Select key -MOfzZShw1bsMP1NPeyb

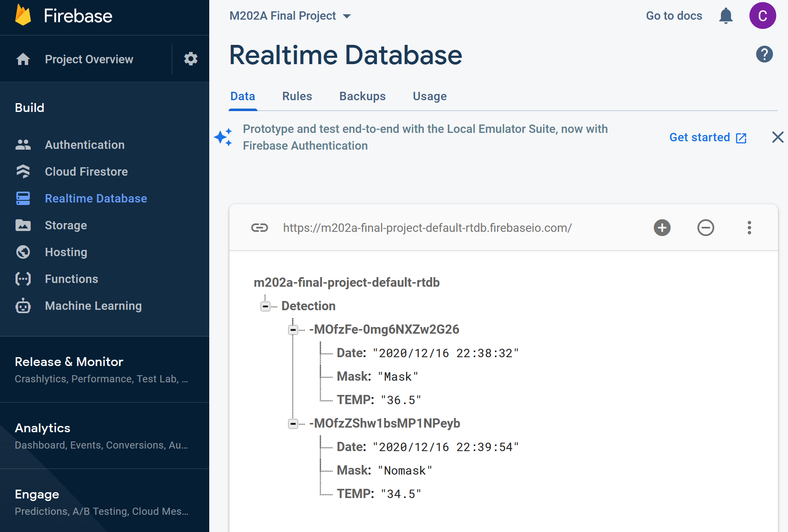pos(385,423)
